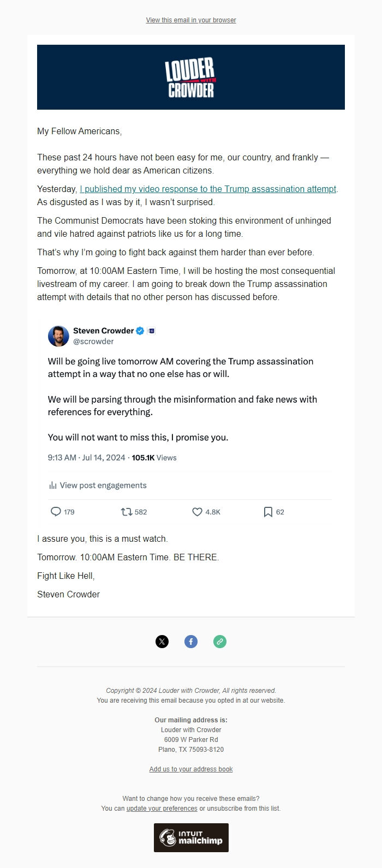The image size is (382, 868).
Task: Click the retweet icon showing 582
Action: [127, 512]
